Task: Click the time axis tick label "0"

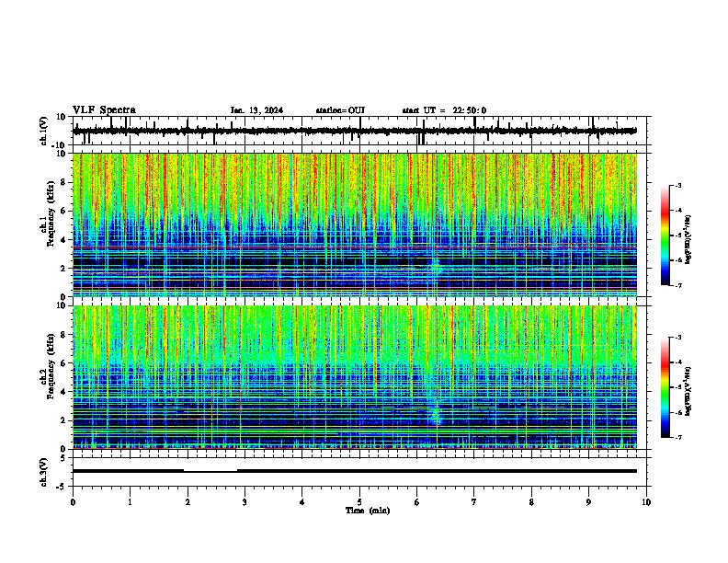Action: click(x=73, y=502)
